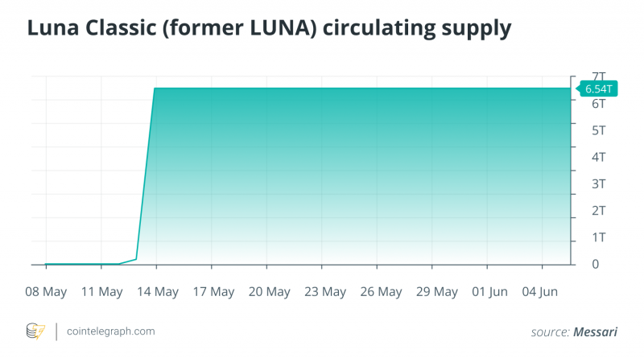
Task: Click the 17 May date label
Action: point(212,291)
